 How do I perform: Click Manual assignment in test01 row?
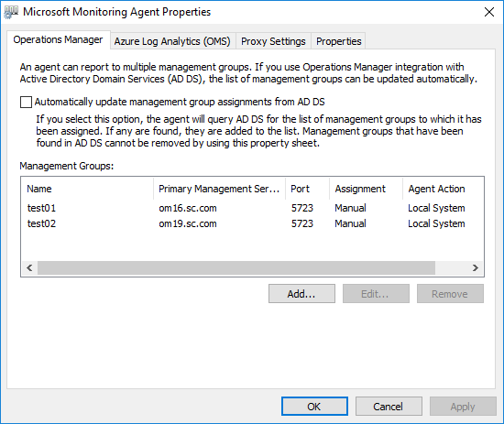pos(350,208)
